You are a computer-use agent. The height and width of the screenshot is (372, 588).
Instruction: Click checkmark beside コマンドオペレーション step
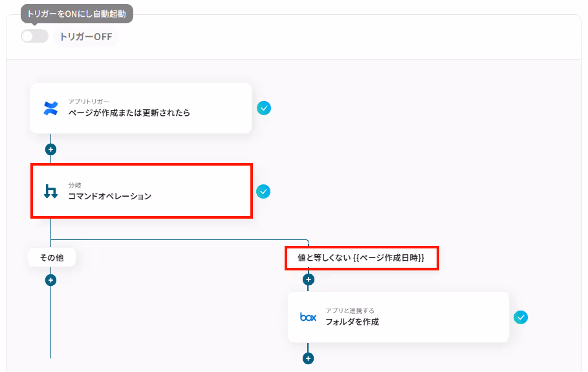(263, 191)
